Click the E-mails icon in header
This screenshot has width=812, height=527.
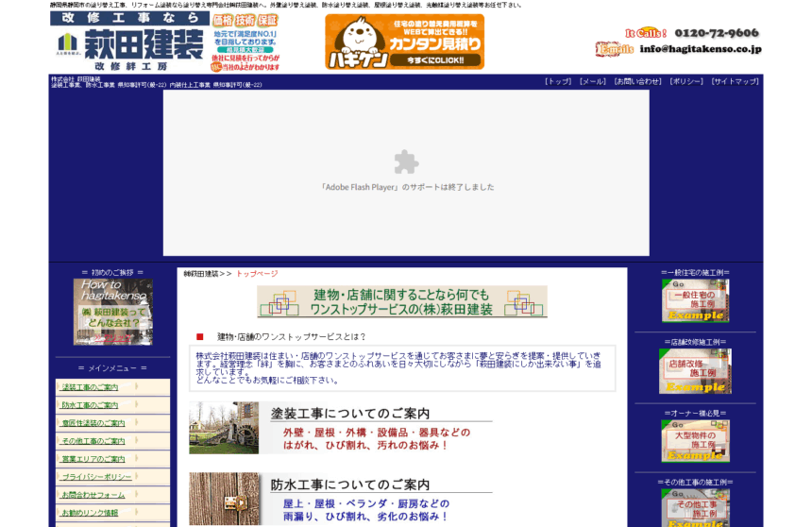[614, 49]
